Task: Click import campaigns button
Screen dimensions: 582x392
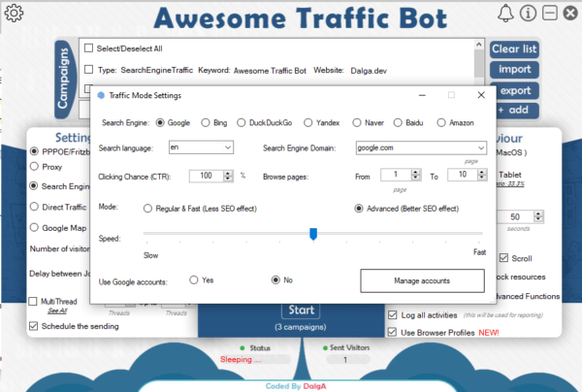Action: point(514,70)
